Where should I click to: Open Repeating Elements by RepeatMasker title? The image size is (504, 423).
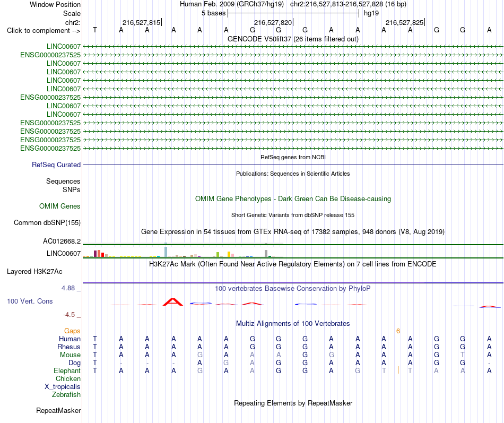click(x=293, y=403)
